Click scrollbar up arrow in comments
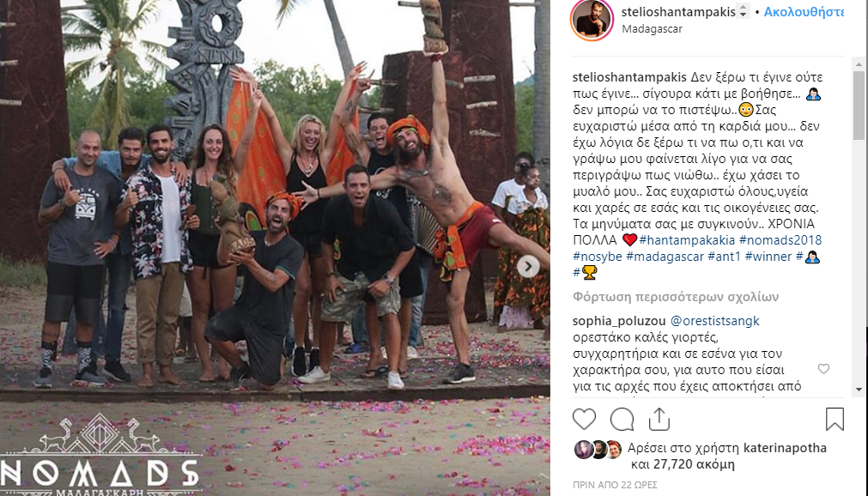Screen dimensions: 868x496 point(859,64)
